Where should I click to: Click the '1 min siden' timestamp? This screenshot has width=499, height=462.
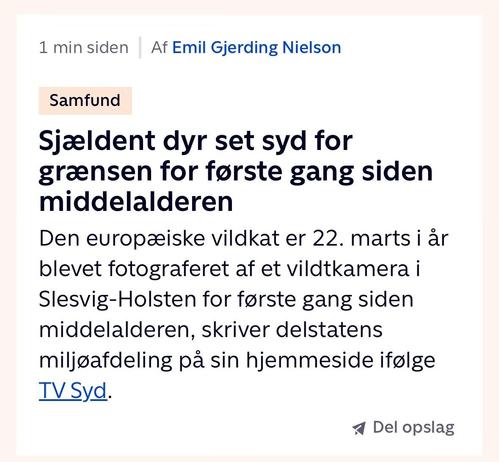pos(84,47)
